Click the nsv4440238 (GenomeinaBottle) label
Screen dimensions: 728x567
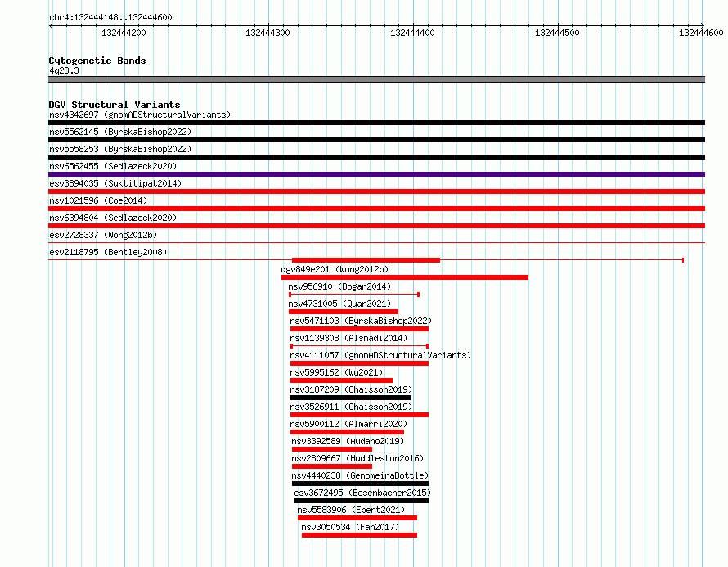coord(360,475)
